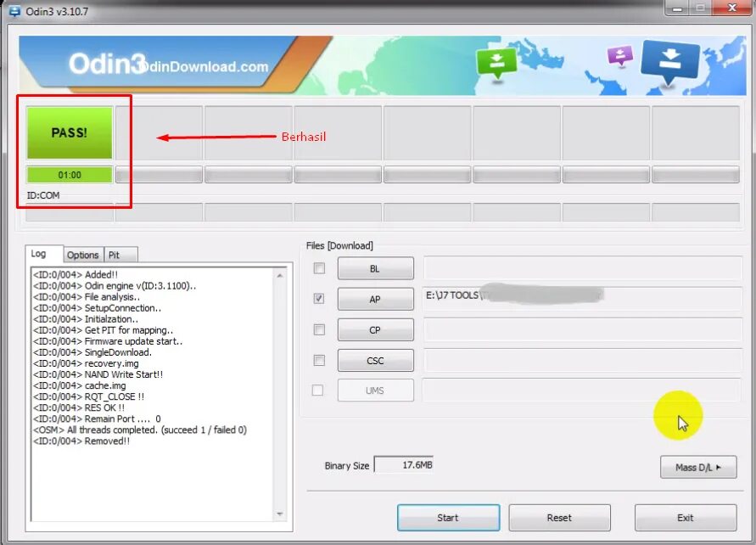
Task: Select log line 'Added!!'
Action: point(76,274)
